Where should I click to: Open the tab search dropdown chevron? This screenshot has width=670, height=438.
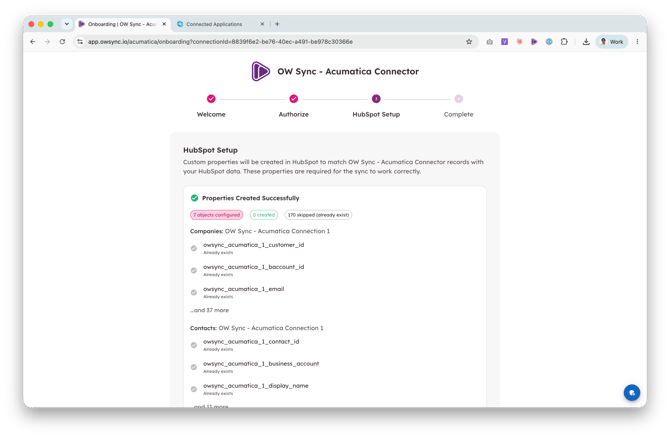tap(67, 24)
